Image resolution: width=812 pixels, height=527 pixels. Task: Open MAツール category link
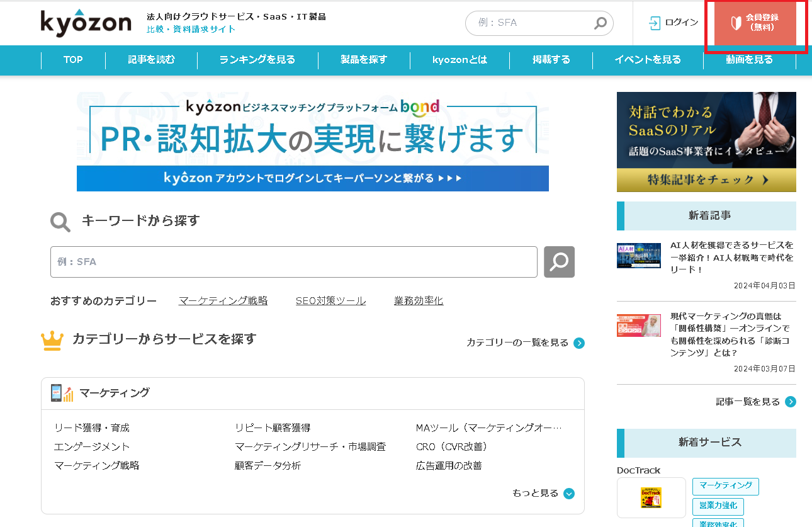(x=488, y=428)
